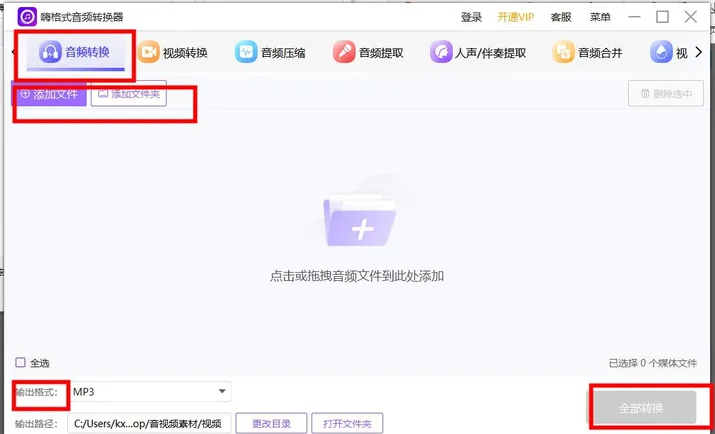Open the 开通VIP link
The width and height of the screenshot is (715, 434).
[516, 17]
